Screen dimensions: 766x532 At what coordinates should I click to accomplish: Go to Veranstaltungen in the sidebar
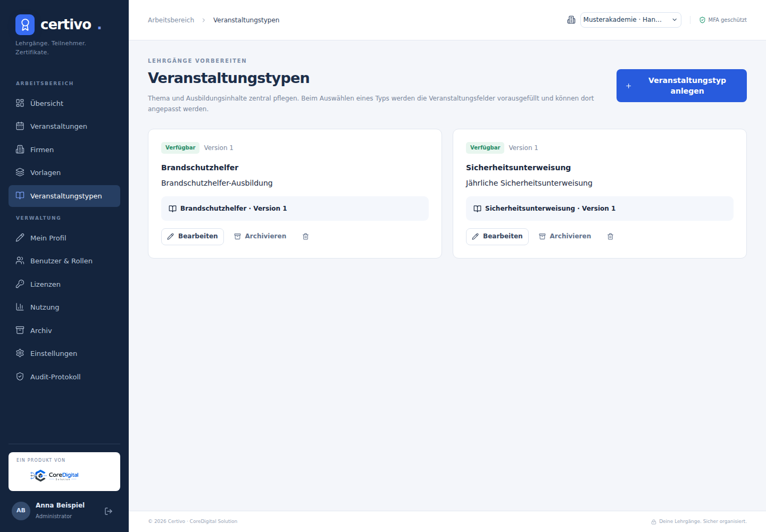coord(64,126)
